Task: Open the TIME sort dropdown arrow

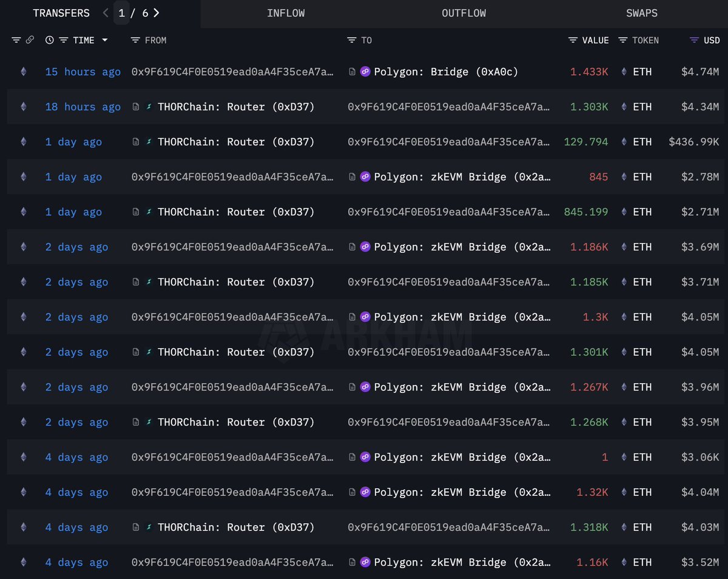Action: [x=104, y=40]
